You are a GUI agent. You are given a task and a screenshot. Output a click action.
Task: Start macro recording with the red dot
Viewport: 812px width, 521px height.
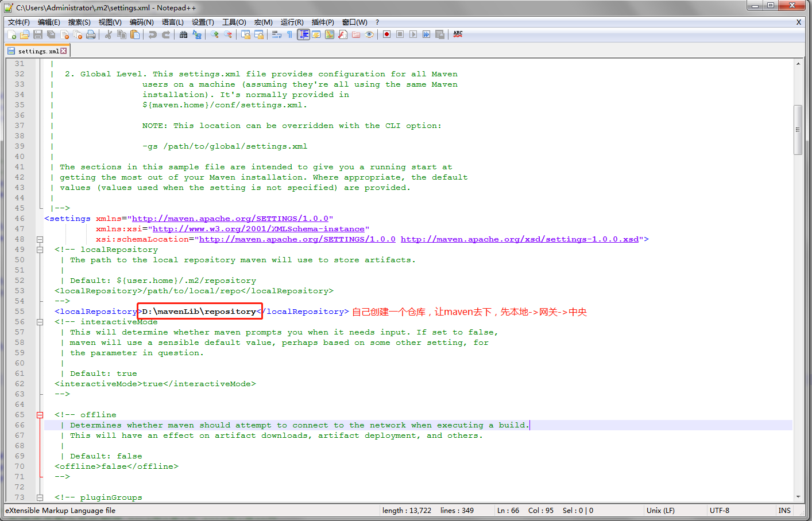(x=387, y=34)
